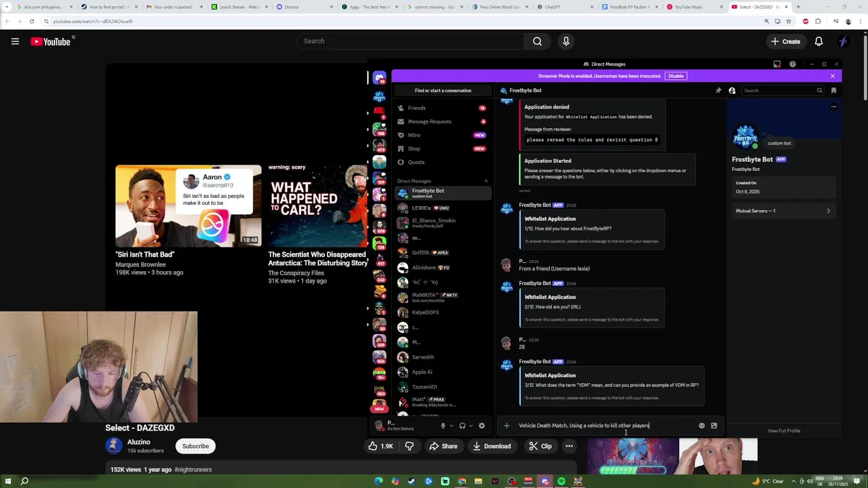Open Frostbyte Bot profile more options
Viewport: 868px width, 488px height.
[833, 106]
